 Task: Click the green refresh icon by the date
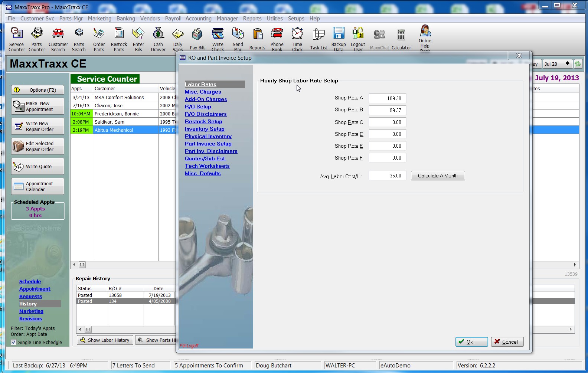(x=578, y=64)
